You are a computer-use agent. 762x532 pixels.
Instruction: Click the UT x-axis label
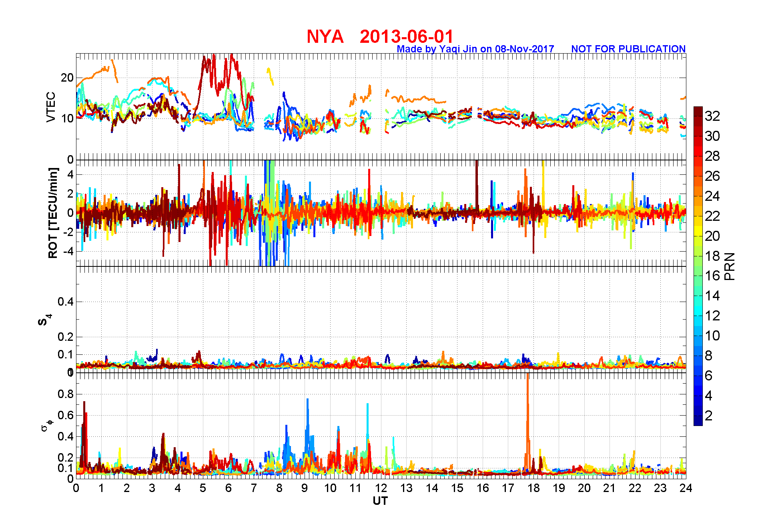tap(380, 501)
